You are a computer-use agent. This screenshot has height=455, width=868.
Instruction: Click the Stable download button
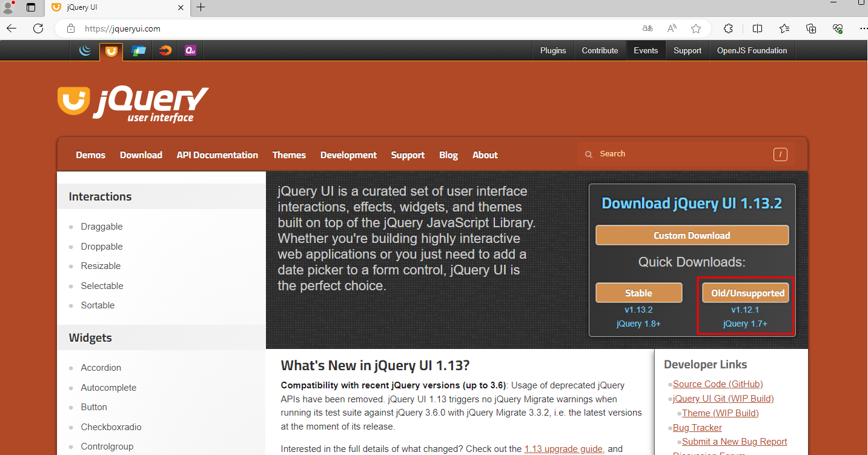point(638,293)
